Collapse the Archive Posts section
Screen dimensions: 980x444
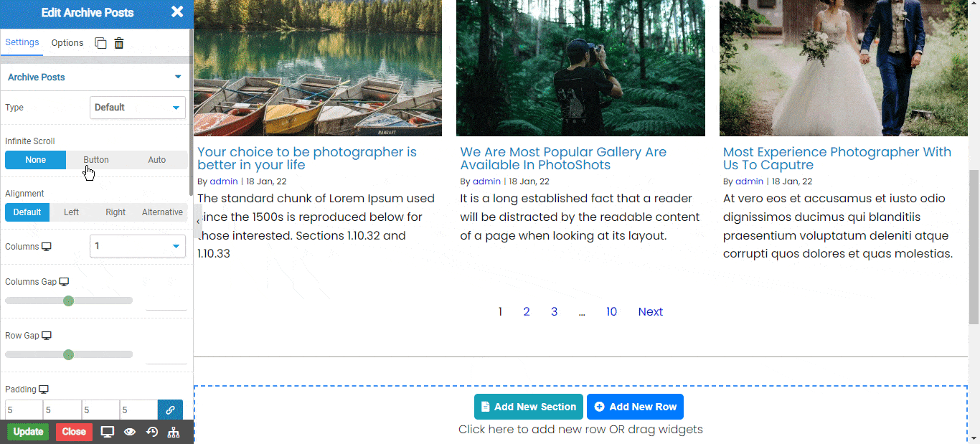point(178,77)
